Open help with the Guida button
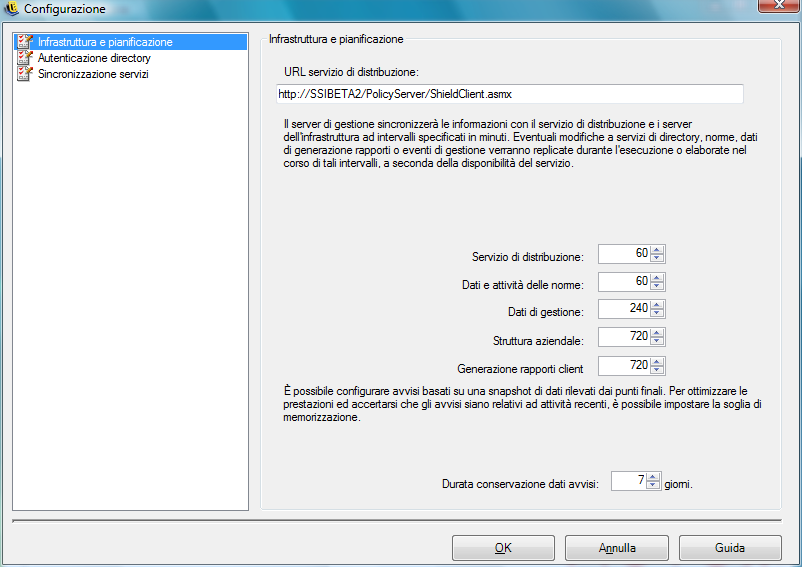The image size is (802, 567). (730, 548)
